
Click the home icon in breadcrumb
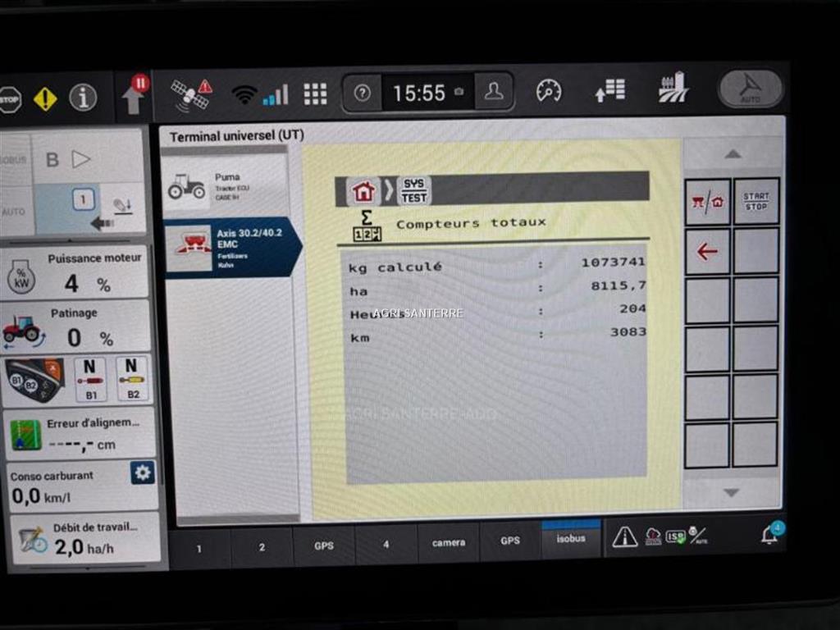pyautogui.click(x=363, y=191)
